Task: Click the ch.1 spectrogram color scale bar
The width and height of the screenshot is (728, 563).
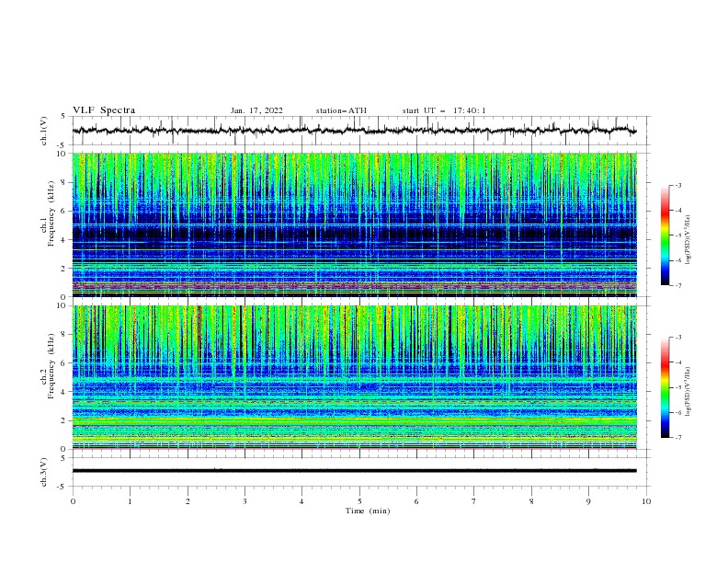Action: pyautogui.click(x=665, y=236)
